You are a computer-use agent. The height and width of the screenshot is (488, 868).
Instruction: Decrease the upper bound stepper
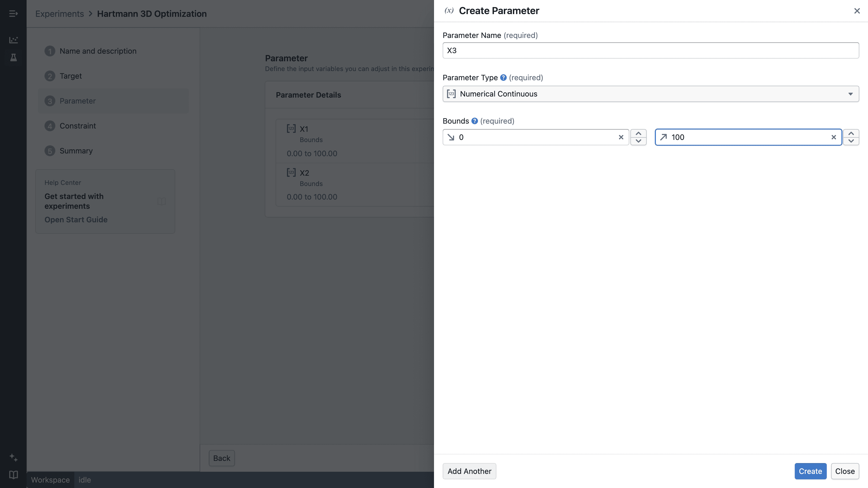tap(851, 141)
